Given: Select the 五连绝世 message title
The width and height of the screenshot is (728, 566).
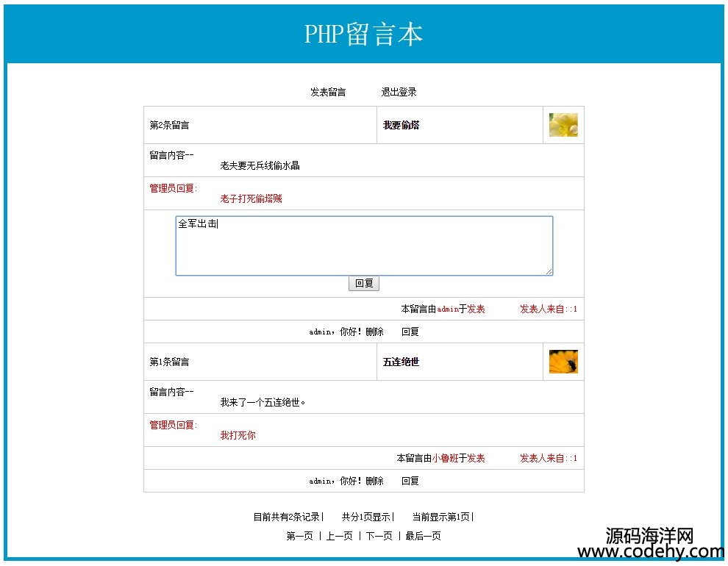Looking at the screenshot, I should tap(401, 362).
